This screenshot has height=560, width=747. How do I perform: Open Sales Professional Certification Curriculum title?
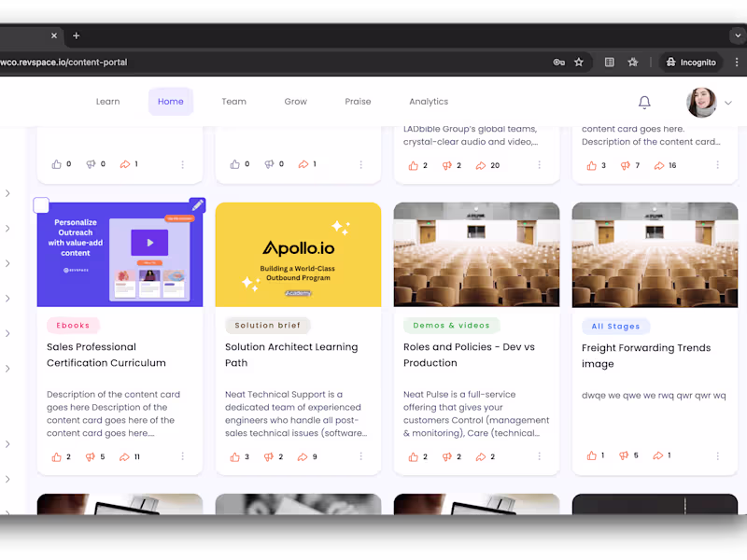click(106, 356)
